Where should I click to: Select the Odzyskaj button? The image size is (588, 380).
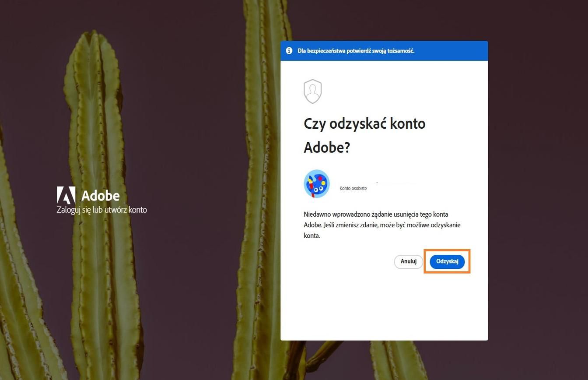(x=447, y=261)
